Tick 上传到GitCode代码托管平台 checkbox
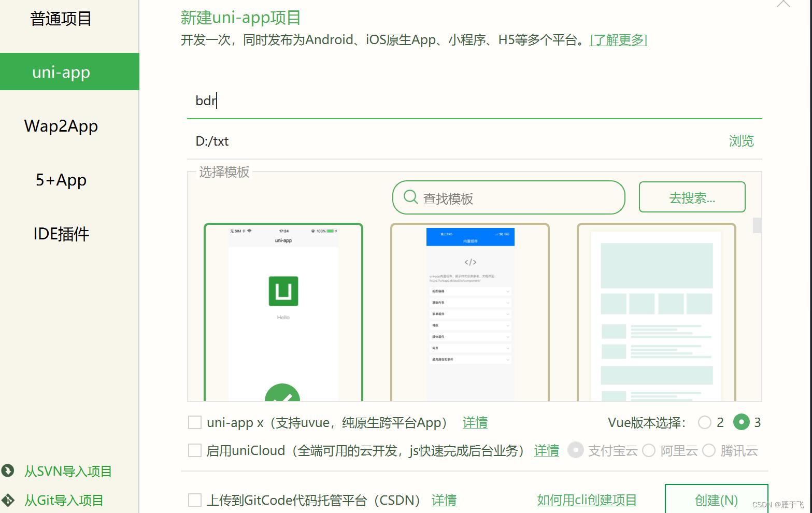This screenshot has height=513, width=812. pyautogui.click(x=195, y=500)
